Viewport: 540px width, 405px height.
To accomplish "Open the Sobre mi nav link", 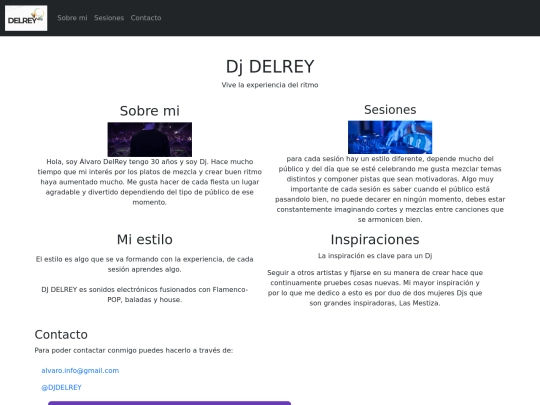I will pos(72,18).
